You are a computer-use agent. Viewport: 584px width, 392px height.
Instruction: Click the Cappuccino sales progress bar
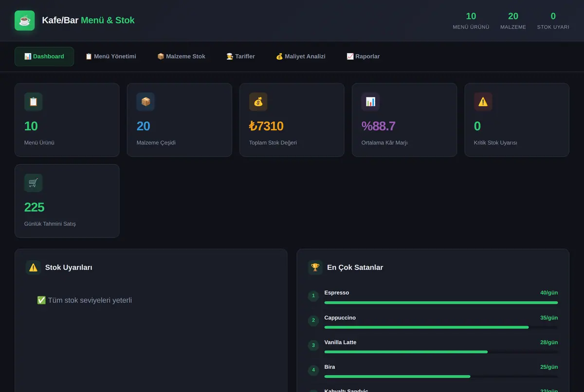click(441, 327)
